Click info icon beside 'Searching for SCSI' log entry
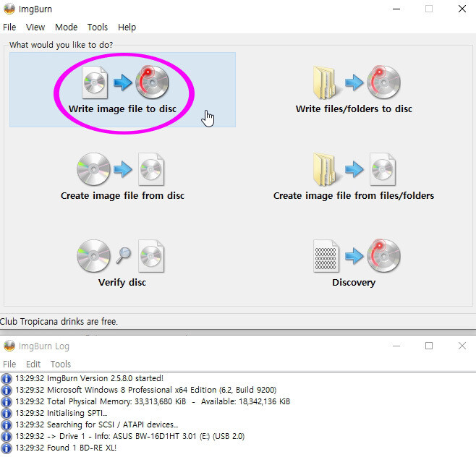The height and width of the screenshot is (465, 476). [7, 425]
